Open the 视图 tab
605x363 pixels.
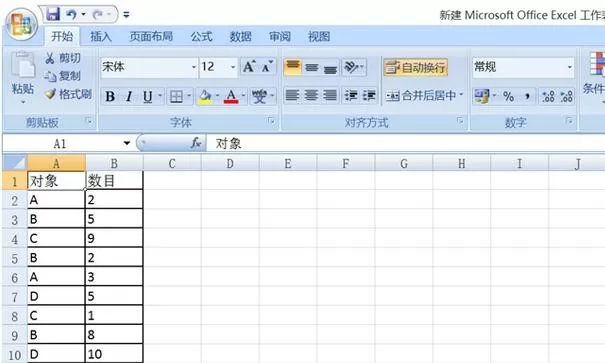point(319,37)
